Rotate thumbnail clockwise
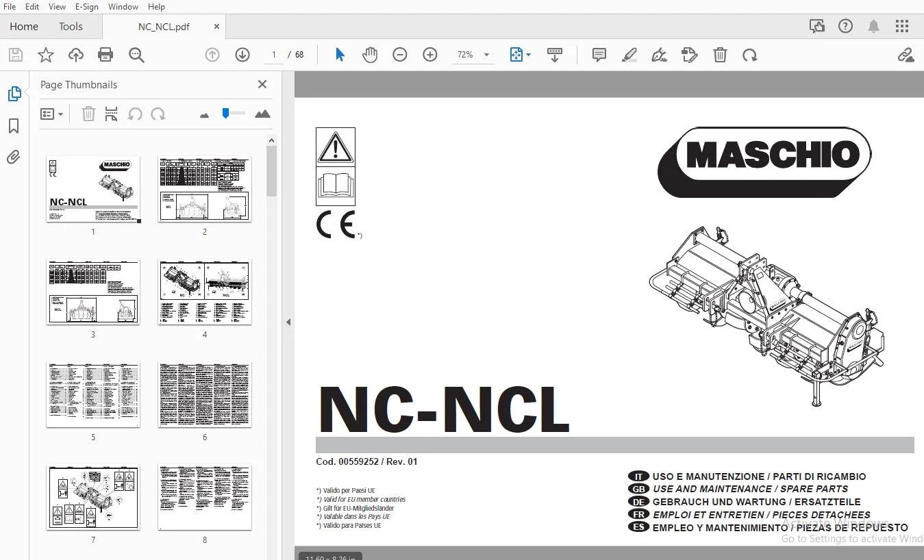924x560 pixels. 158,114
